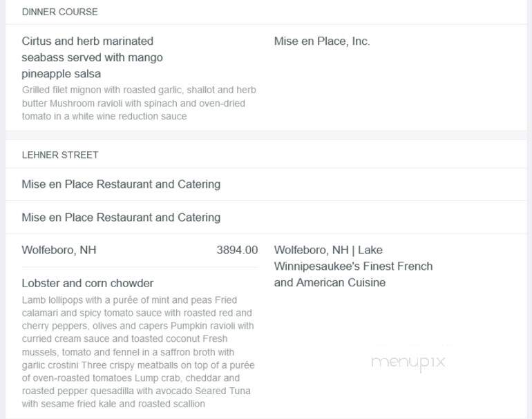Click the gray divider between menu sections
532x419 pixels.
pyautogui.click(x=266, y=135)
